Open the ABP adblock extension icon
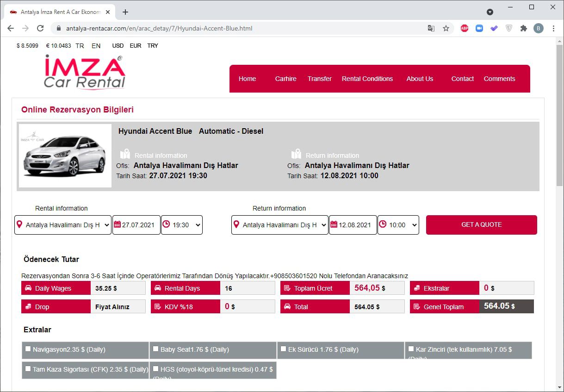The image size is (564, 392). pos(465,28)
